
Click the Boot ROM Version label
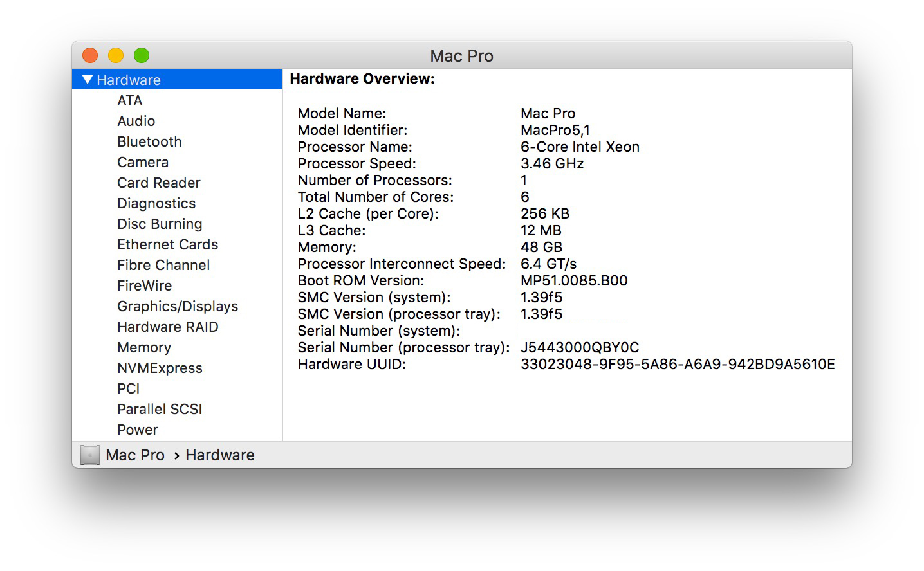[361, 281]
